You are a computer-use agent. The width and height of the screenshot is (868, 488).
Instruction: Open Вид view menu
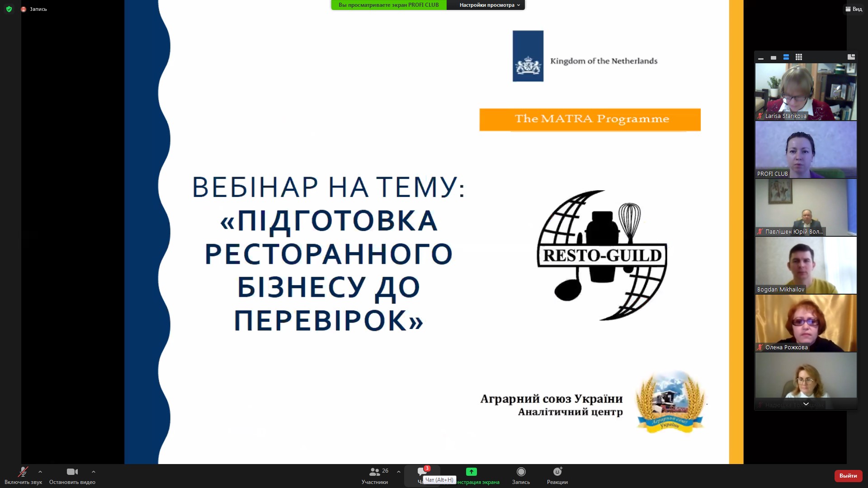pos(854,9)
